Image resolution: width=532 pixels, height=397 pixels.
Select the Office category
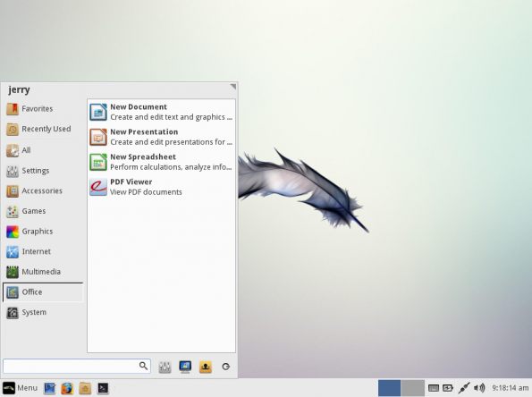click(43, 292)
